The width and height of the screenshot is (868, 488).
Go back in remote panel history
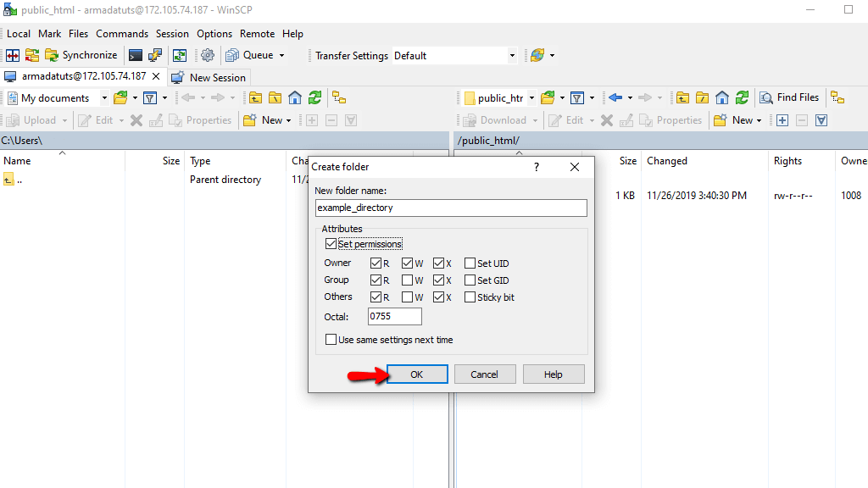coord(615,98)
